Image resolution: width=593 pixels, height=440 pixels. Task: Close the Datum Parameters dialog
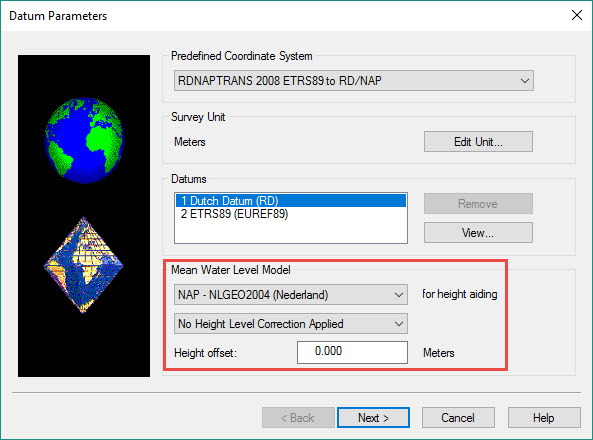(x=577, y=16)
